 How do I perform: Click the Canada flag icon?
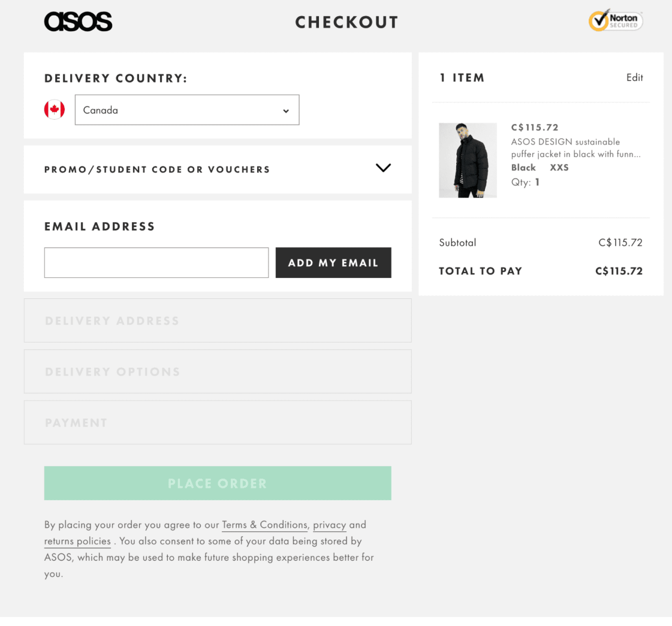coord(55,110)
